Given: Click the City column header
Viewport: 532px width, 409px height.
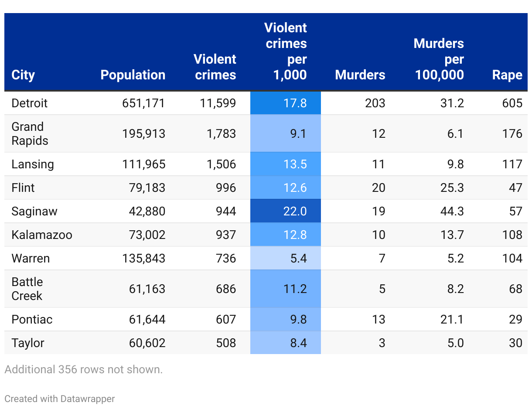Looking at the screenshot, I should [x=23, y=75].
